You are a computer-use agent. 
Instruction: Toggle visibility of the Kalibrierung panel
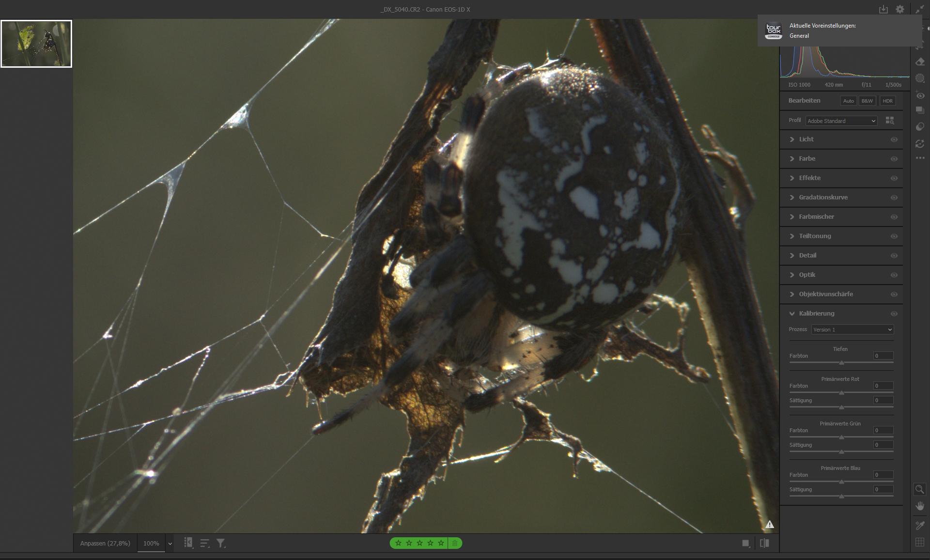coord(894,314)
